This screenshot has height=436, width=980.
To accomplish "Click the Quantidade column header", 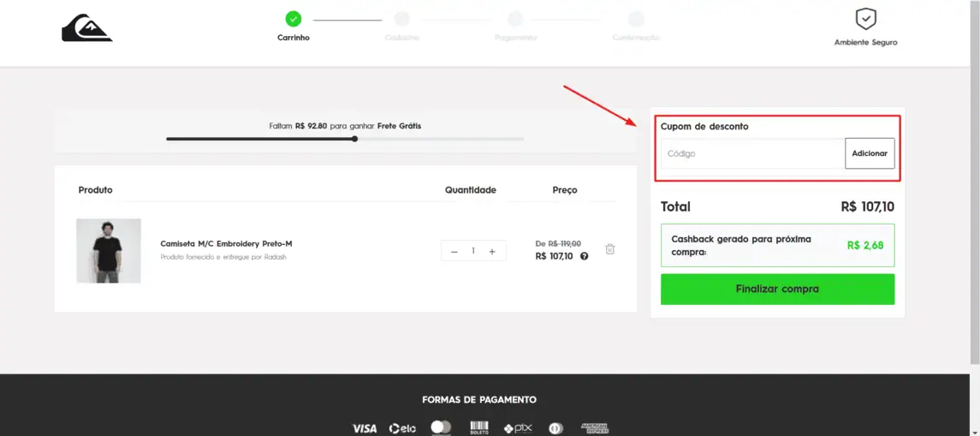I will click(x=471, y=189).
